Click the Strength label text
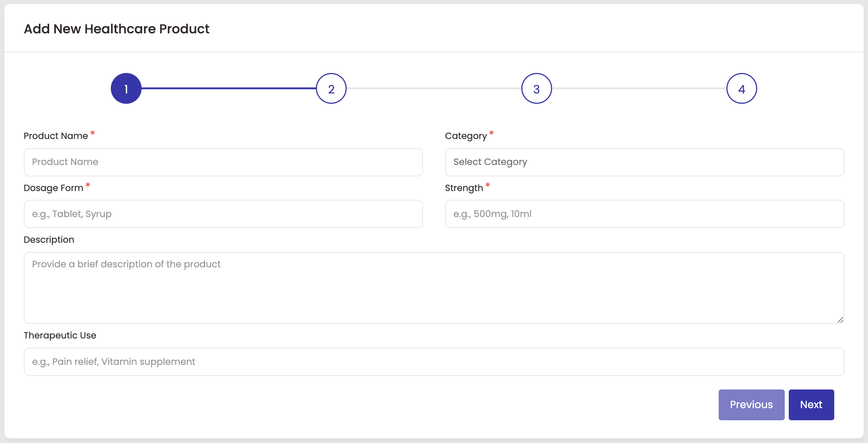This screenshot has height=443, width=868. [464, 188]
